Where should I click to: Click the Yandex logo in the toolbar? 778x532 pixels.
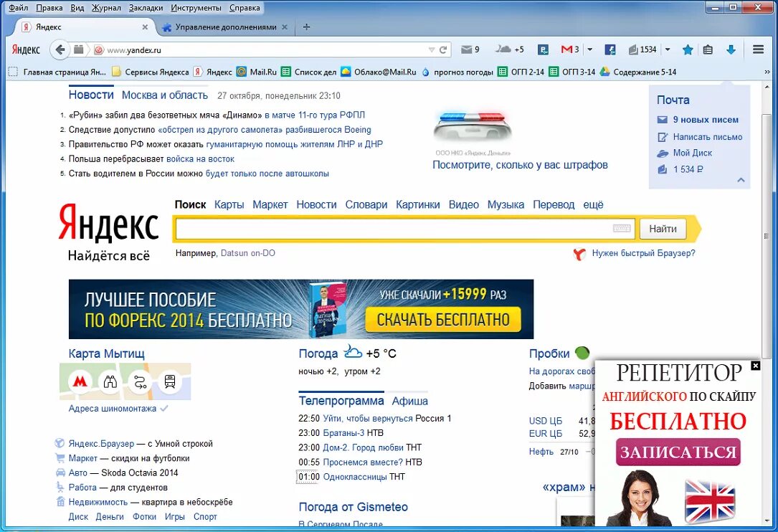coord(25,49)
